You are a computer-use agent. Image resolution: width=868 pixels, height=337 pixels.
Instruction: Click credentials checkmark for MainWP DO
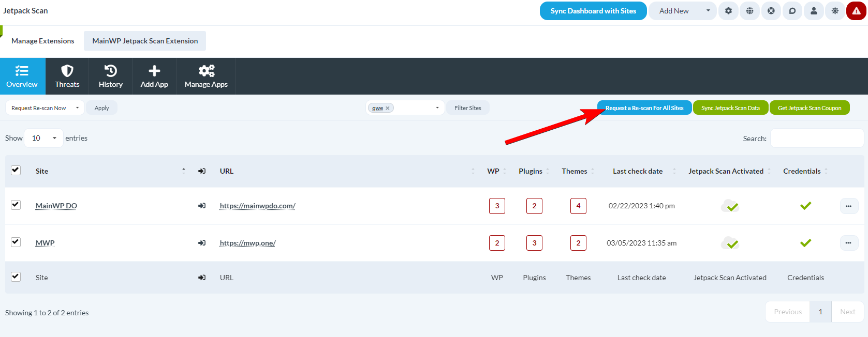point(805,206)
